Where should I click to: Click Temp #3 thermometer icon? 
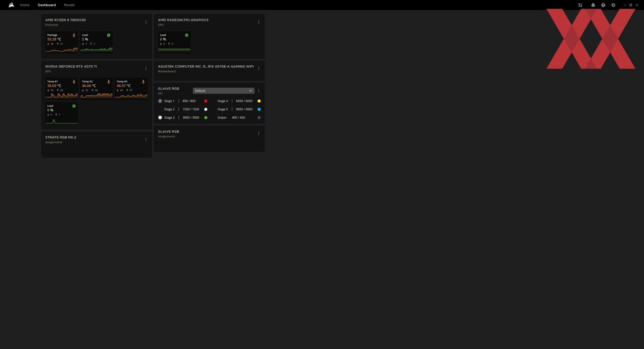[143, 82]
